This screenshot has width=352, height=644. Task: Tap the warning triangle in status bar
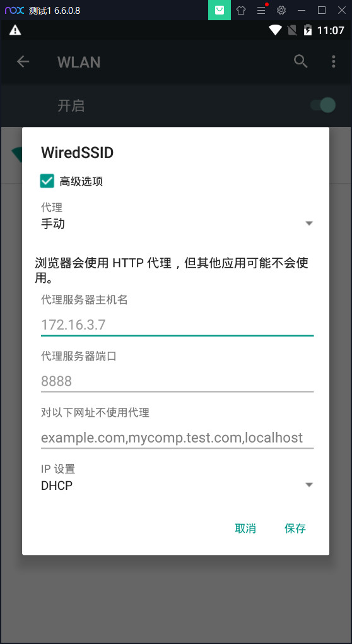(x=15, y=30)
